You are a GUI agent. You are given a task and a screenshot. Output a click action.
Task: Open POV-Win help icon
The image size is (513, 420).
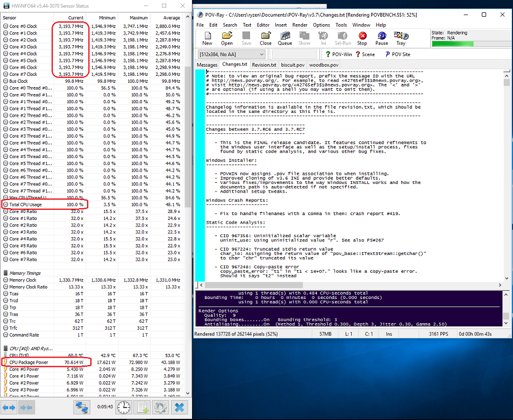point(339,54)
